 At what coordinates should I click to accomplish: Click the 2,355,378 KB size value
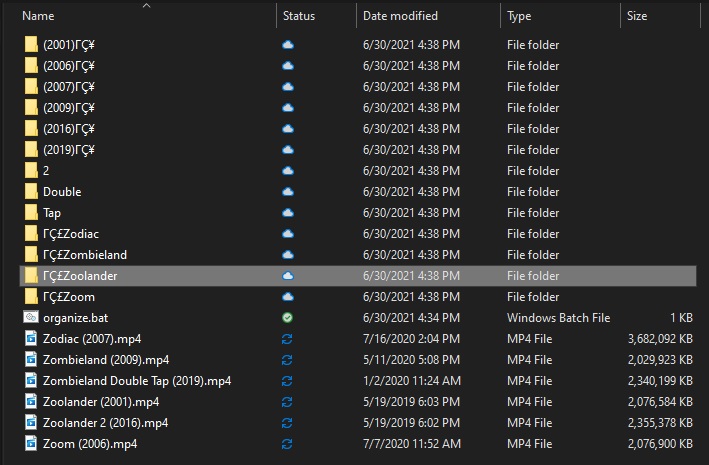click(x=660, y=423)
